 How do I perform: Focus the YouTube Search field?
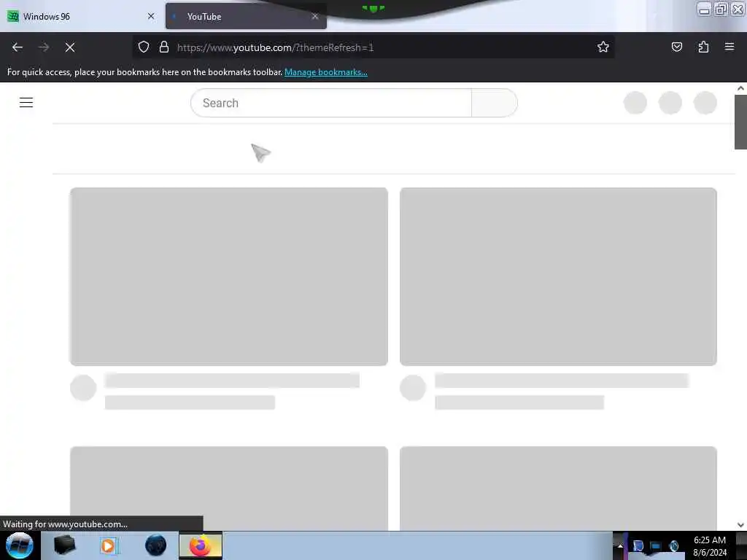[x=331, y=103]
